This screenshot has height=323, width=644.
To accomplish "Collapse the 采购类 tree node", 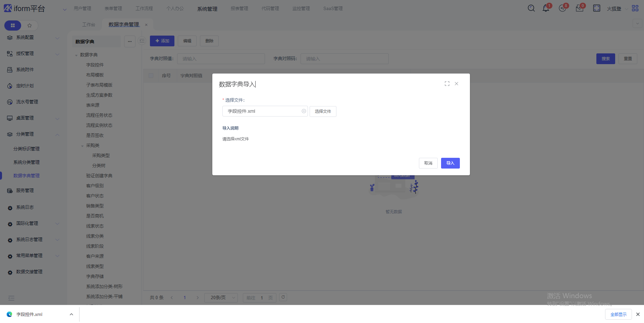I will click(x=83, y=146).
